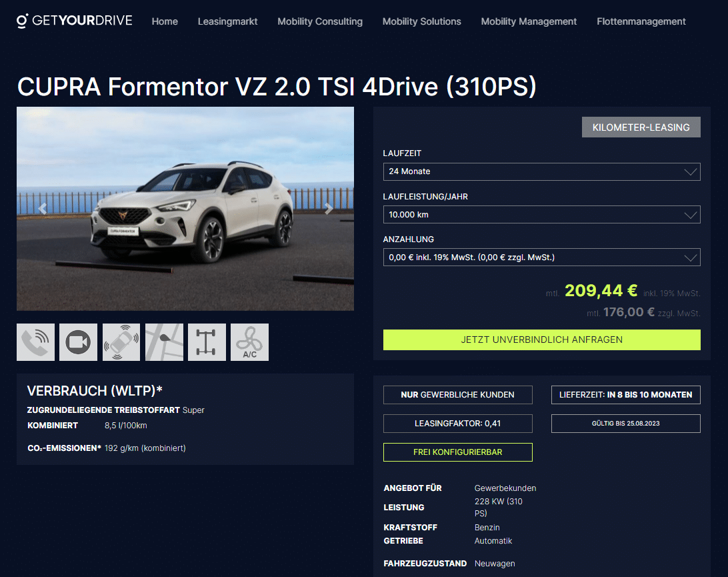
Task: Click the Benzin fuel value
Action: point(487,528)
